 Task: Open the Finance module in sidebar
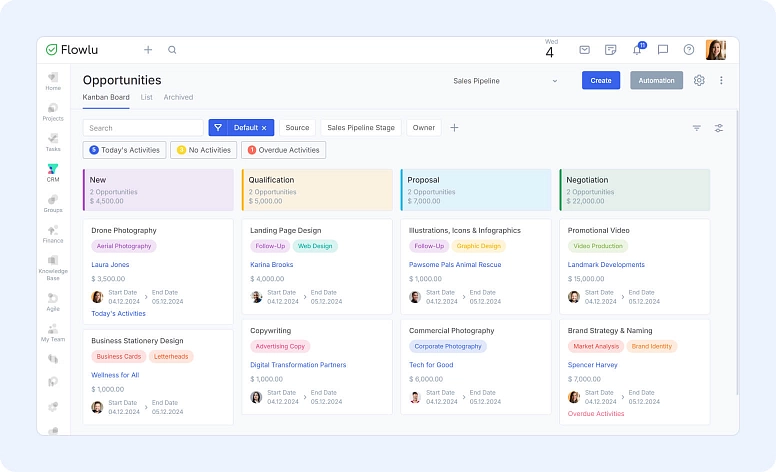(x=53, y=234)
